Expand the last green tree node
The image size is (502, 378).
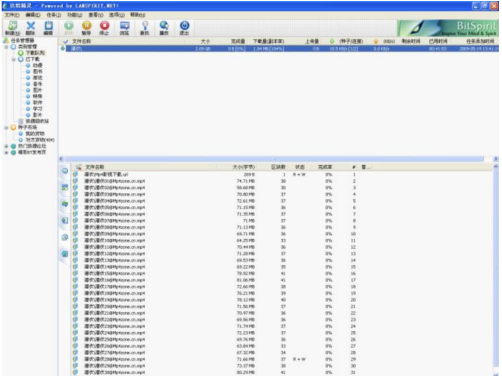pyautogui.click(x=6, y=152)
